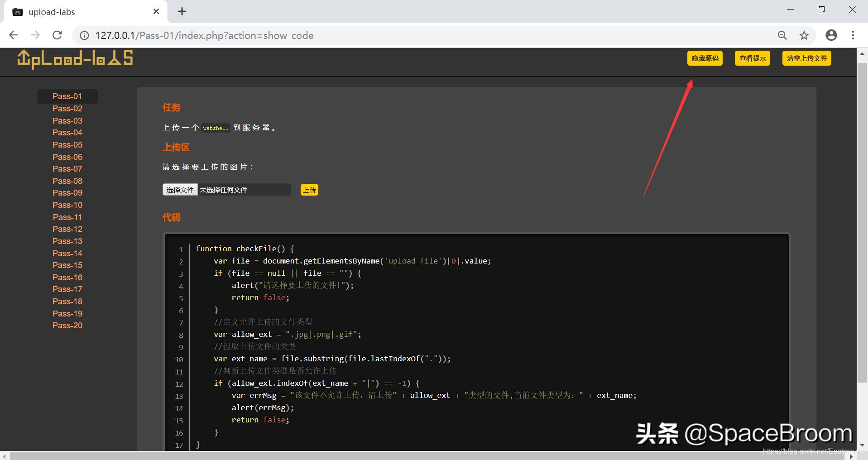The width and height of the screenshot is (868, 460).
Task: Select the Pass-10 challenge
Action: coord(67,205)
